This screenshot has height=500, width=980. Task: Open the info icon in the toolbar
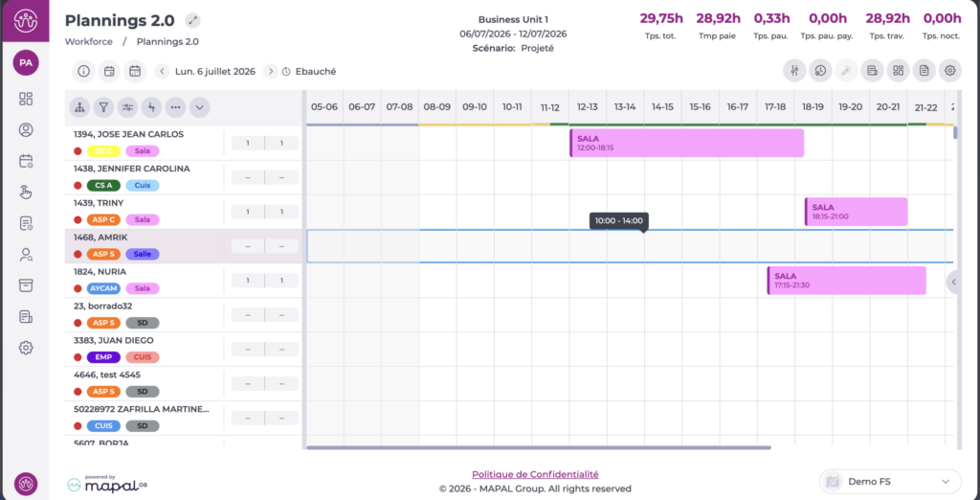83,71
